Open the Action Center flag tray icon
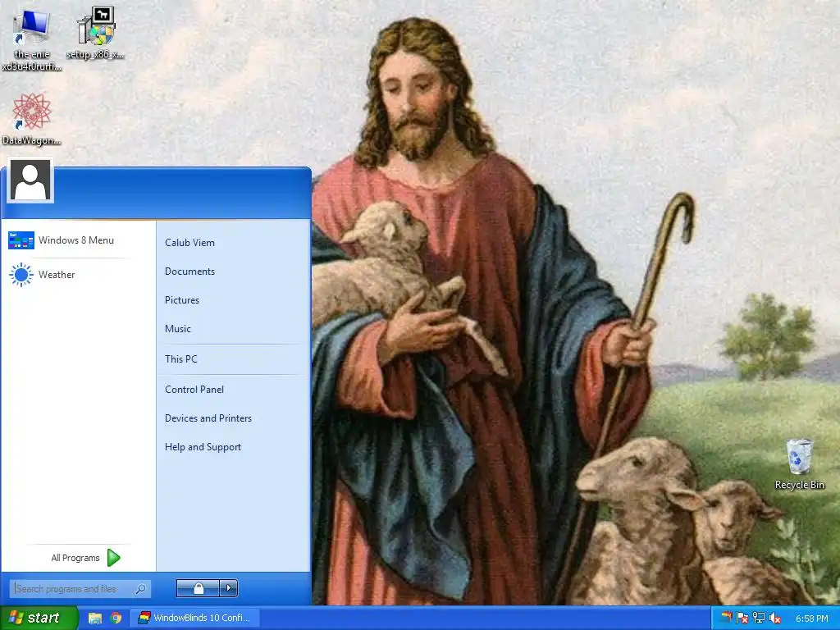 (742, 619)
